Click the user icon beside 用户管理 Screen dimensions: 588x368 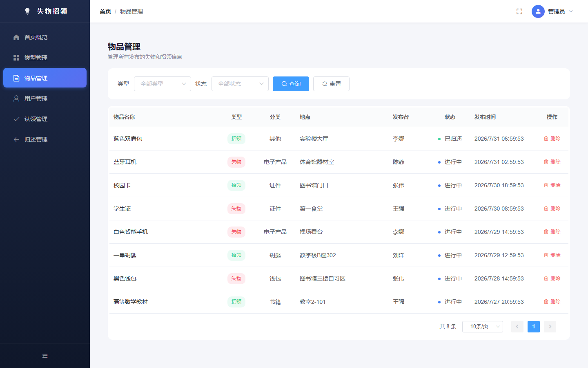click(x=16, y=99)
